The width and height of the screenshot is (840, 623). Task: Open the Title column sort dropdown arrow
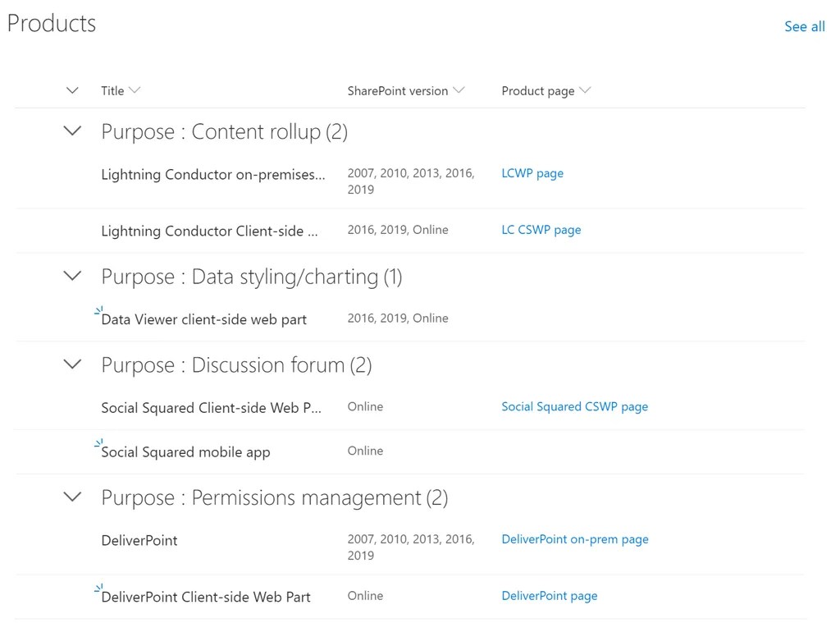(x=135, y=91)
